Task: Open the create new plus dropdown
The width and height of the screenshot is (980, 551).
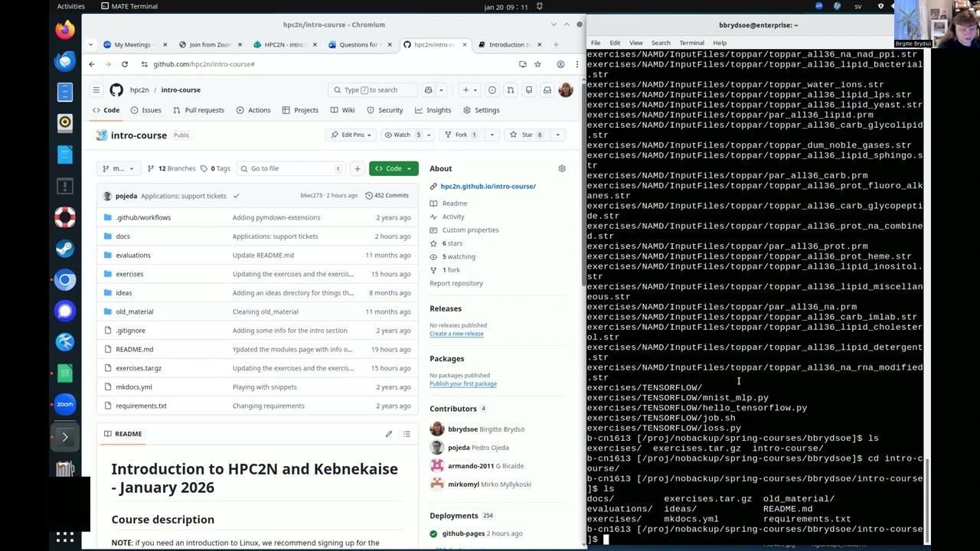Action: tap(469, 90)
